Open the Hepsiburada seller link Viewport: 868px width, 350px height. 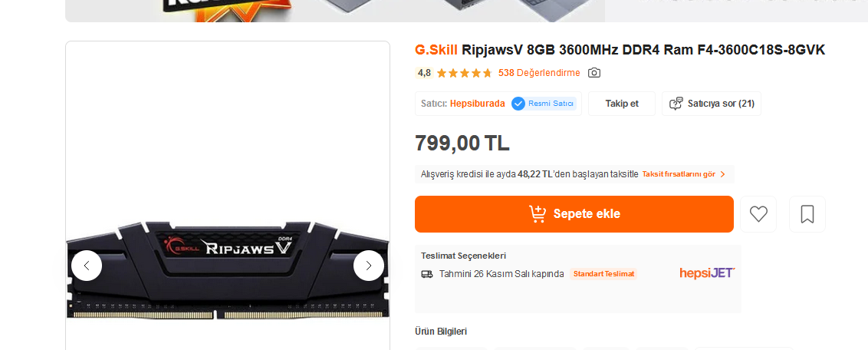point(477,104)
